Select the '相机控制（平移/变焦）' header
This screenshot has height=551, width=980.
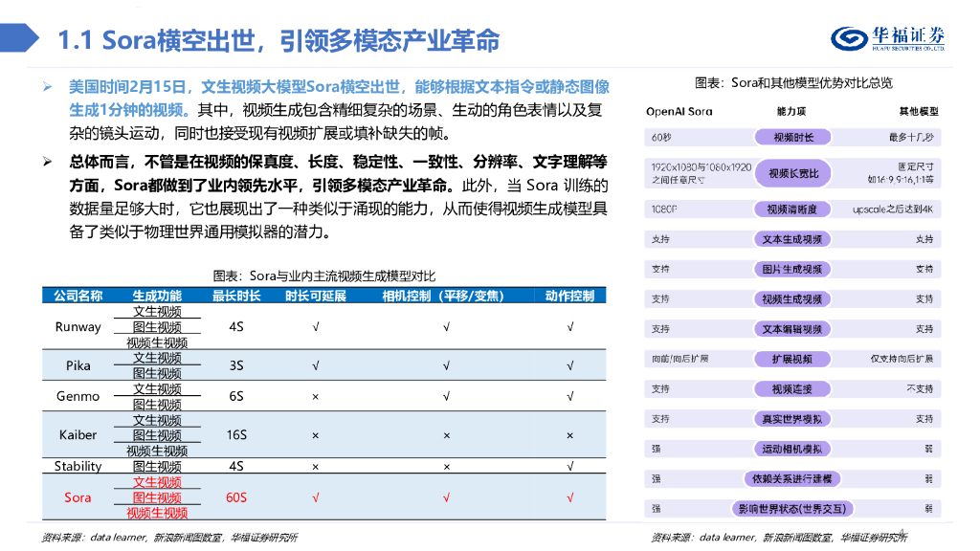(443, 296)
